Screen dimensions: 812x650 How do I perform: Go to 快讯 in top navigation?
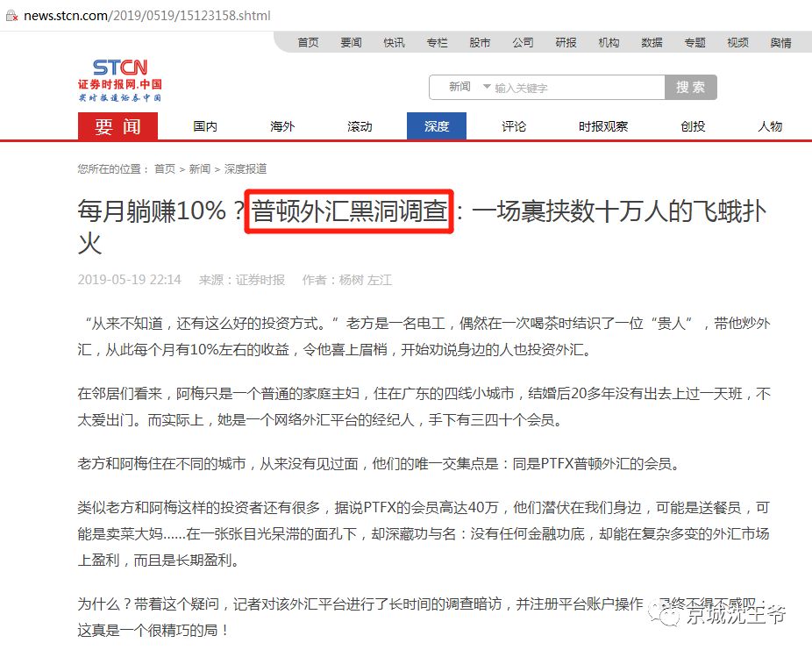(394, 42)
